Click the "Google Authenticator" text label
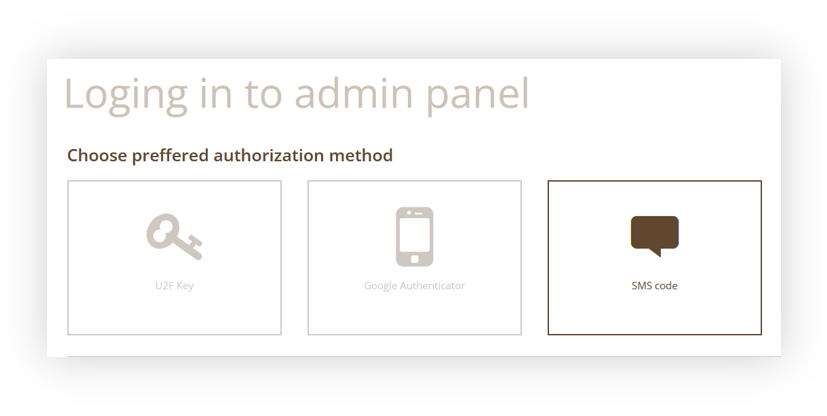The image size is (827, 416). coord(415,286)
